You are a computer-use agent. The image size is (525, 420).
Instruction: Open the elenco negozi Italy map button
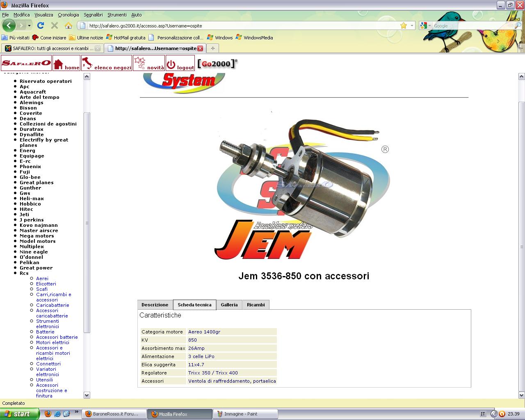pyautogui.click(x=107, y=64)
